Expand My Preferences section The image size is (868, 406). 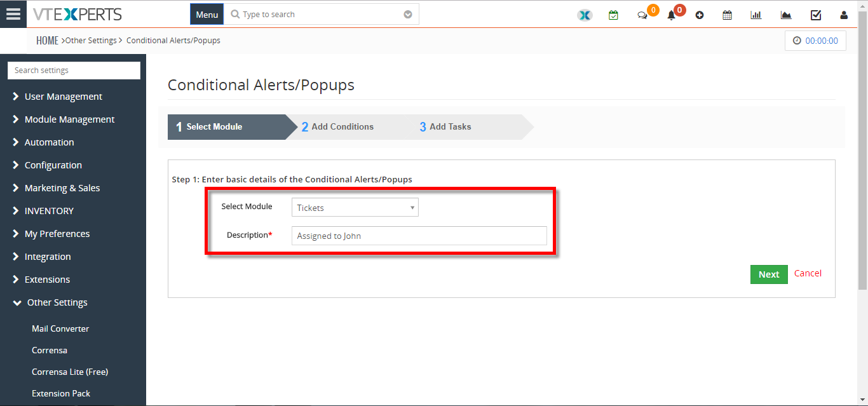coord(57,234)
